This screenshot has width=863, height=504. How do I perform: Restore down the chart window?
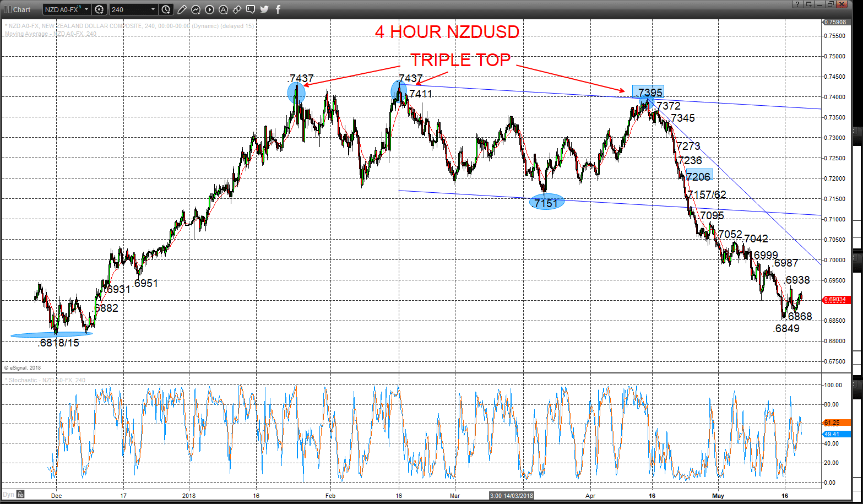click(832, 4)
